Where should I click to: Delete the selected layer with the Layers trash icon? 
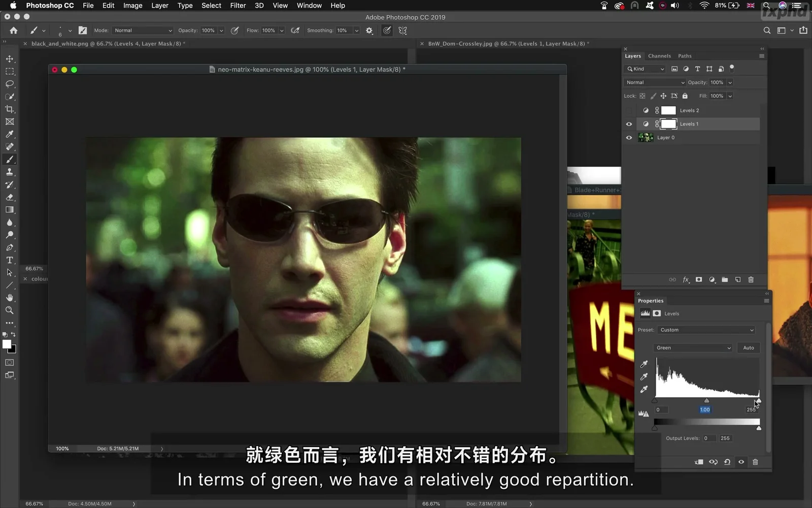(751, 280)
